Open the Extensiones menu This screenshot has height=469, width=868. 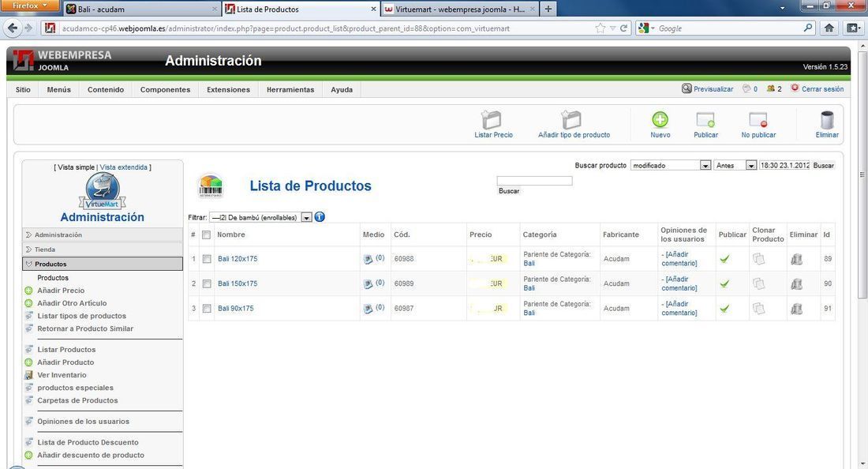[228, 89]
